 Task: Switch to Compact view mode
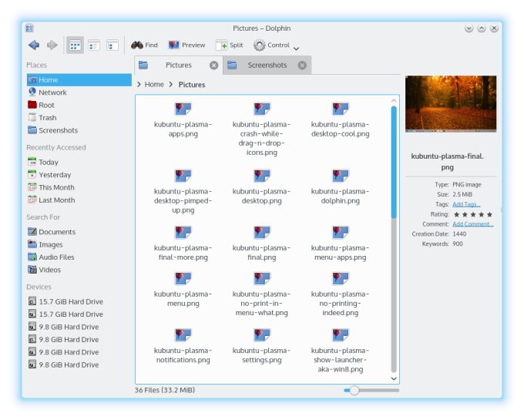click(94, 45)
